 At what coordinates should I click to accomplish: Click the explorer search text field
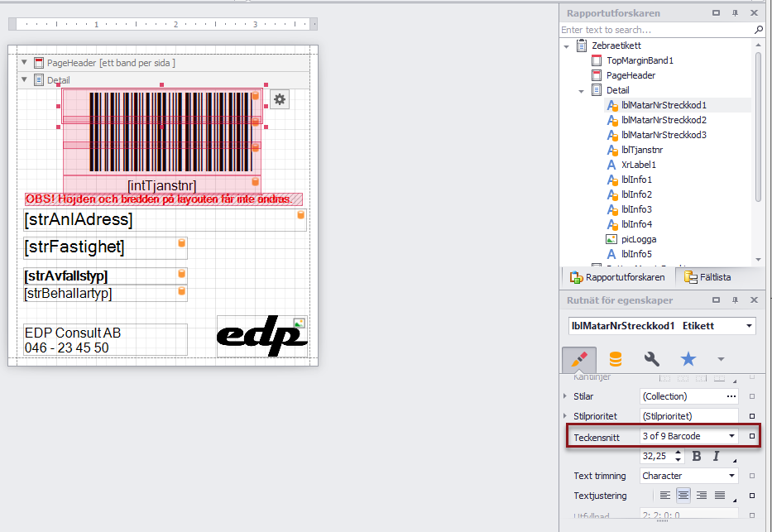click(657, 30)
